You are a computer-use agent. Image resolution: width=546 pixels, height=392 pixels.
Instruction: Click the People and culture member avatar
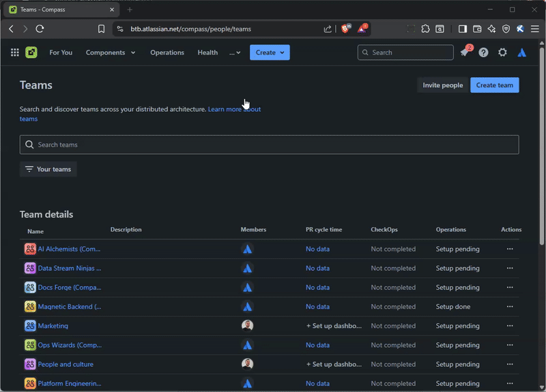[x=247, y=364]
